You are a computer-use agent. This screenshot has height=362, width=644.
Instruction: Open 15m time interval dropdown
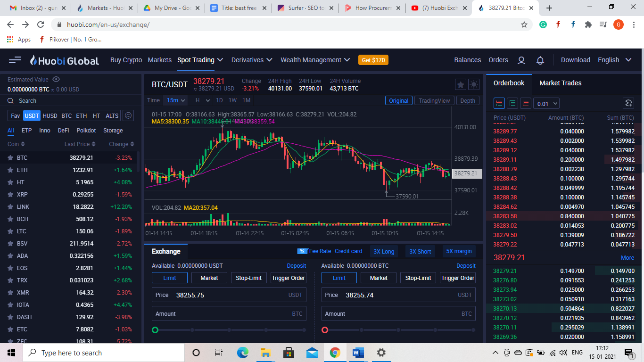(176, 100)
